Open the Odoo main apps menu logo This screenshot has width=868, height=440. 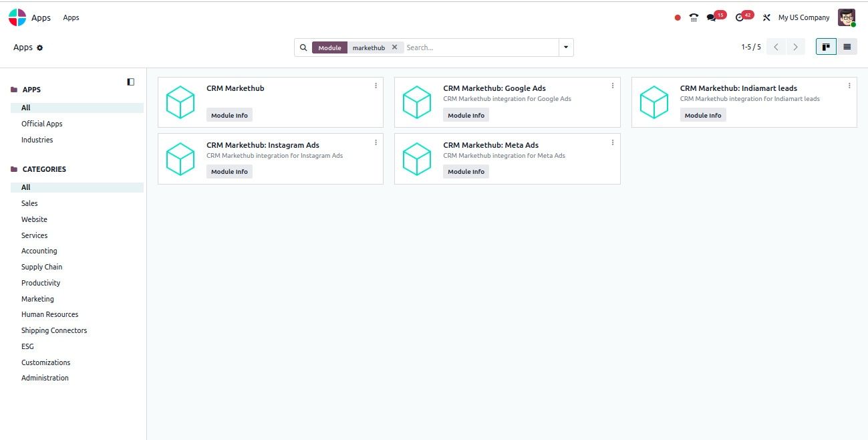[17, 17]
